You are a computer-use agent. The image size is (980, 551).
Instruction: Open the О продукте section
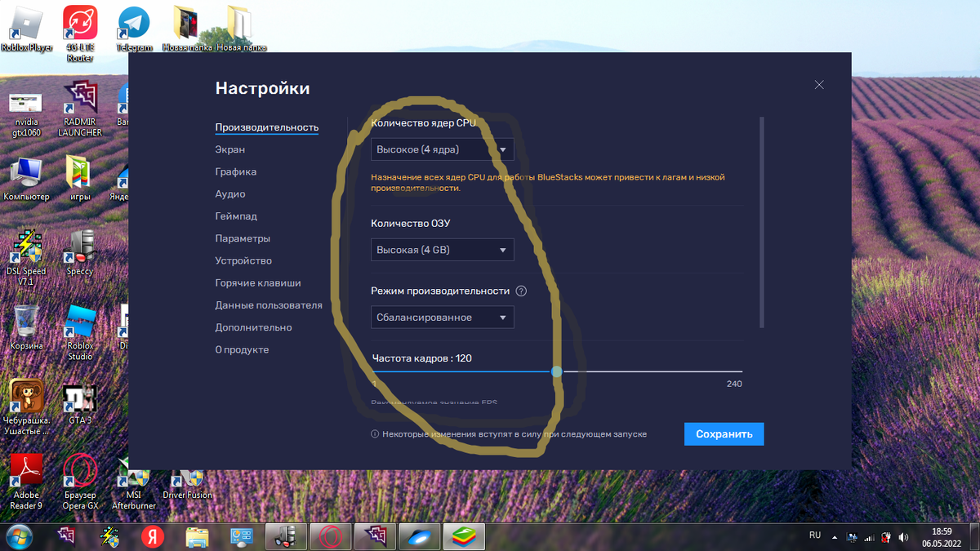click(242, 349)
